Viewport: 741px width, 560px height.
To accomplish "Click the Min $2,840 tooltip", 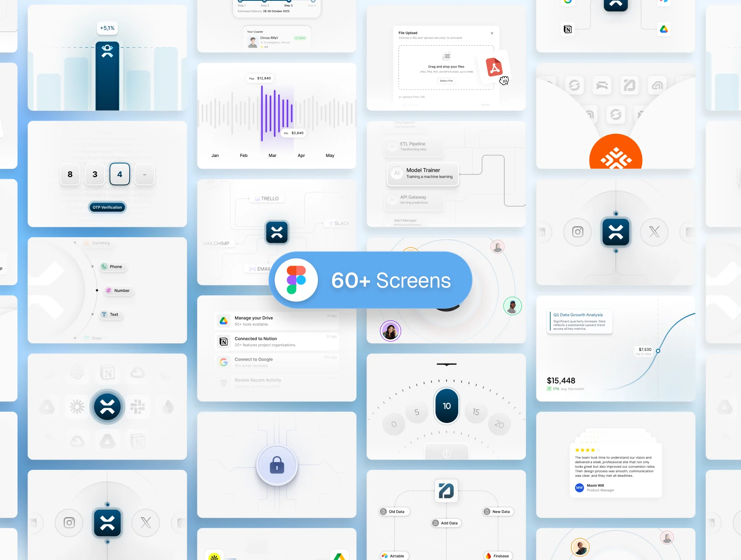I will point(294,133).
